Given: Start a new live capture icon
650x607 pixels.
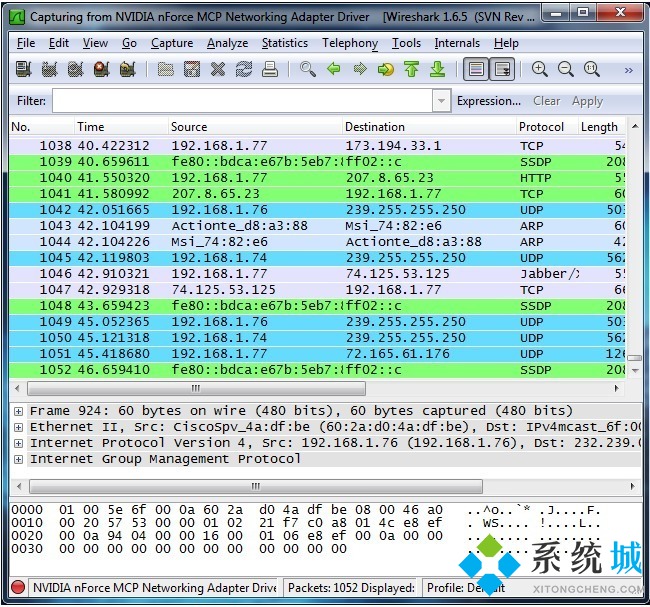Looking at the screenshot, I should (x=75, y=69).
